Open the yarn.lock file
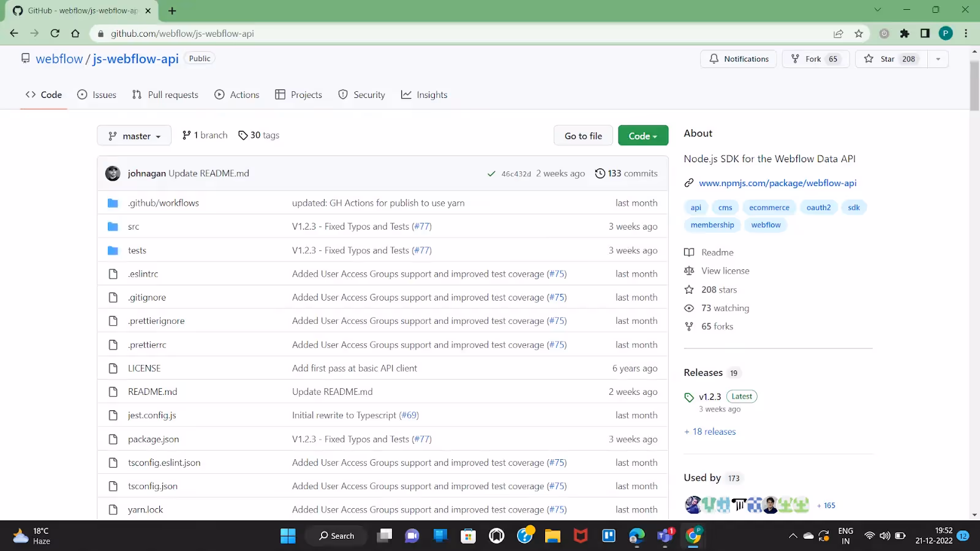The image size is (980, 551). click(x=146, y=509)
